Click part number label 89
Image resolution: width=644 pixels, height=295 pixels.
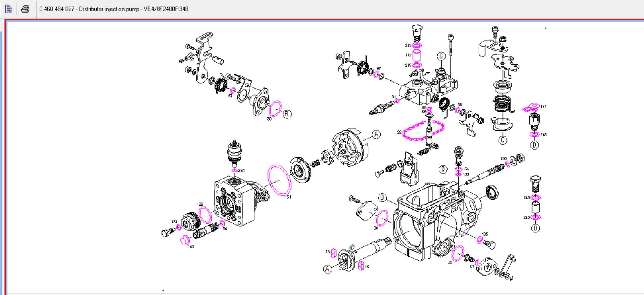[x=460, y=105]
